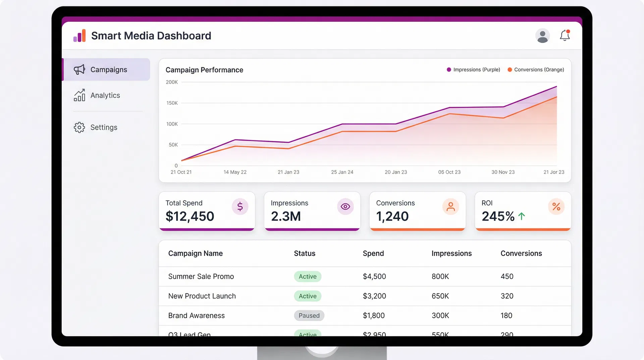Toggle the Paused badge for Brand Awareness

coord(309,315)
